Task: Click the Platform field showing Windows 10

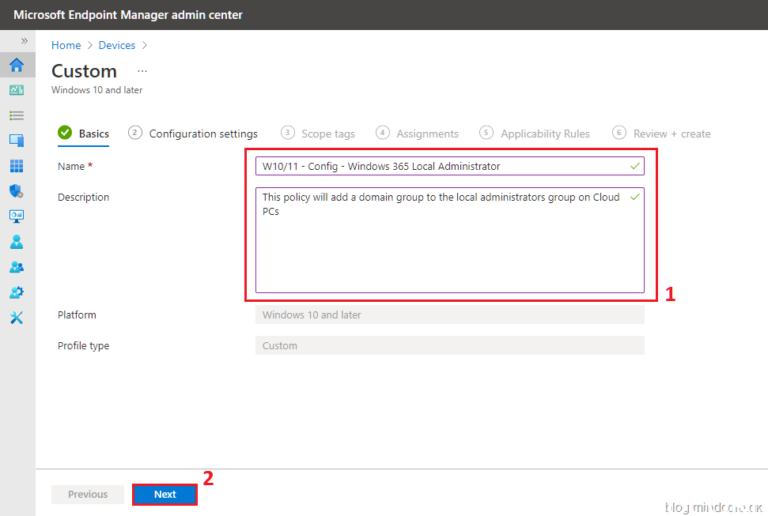Action: click(450, 315)
